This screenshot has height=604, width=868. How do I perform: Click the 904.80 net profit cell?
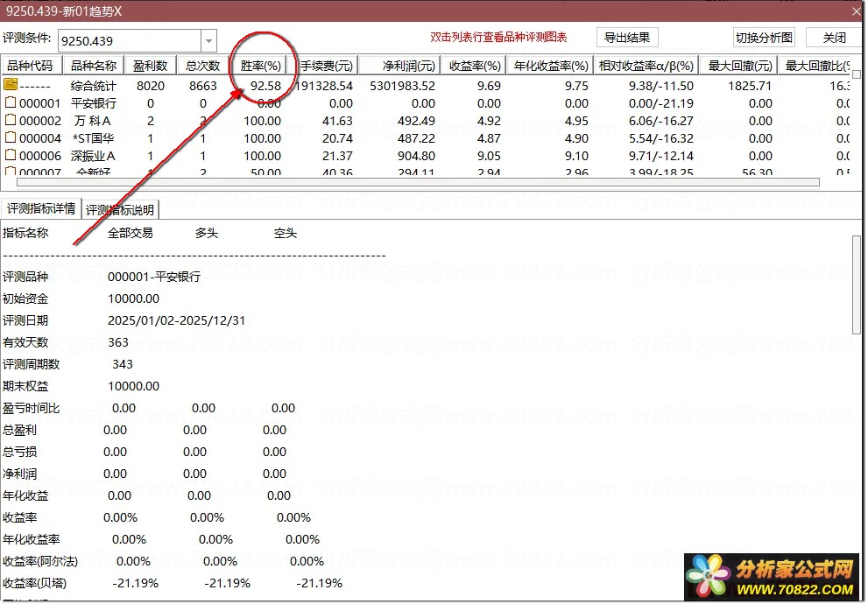click(416, 156)
